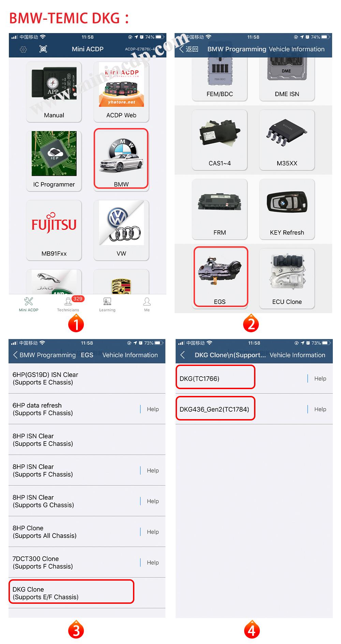Viewport: 341px width, 644px height.
Task: Choose DKG436_Gen2(TC1784) option
Action: click(215, 408)
